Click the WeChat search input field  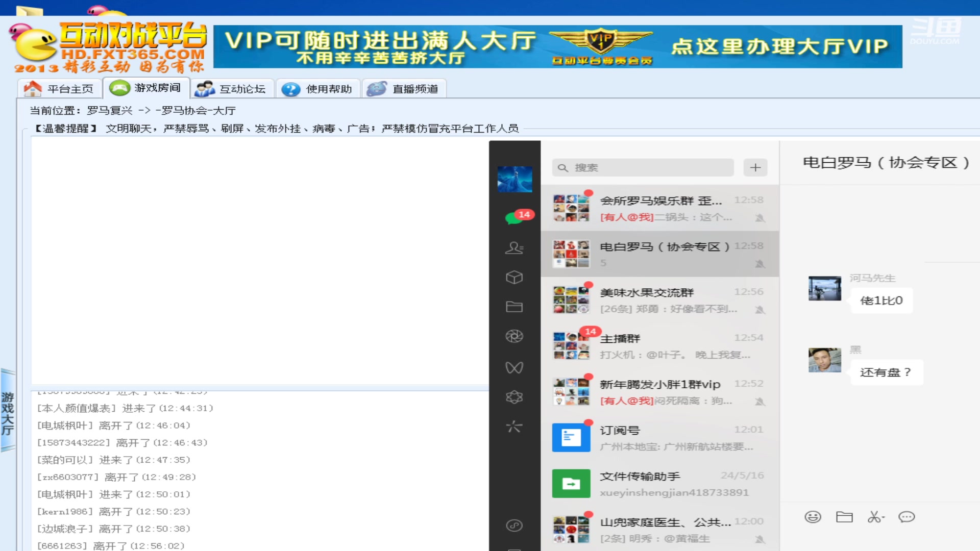[642, 167]
